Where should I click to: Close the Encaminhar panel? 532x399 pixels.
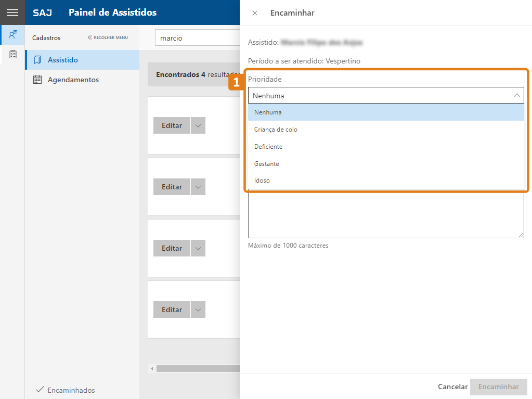coord(255,13)
